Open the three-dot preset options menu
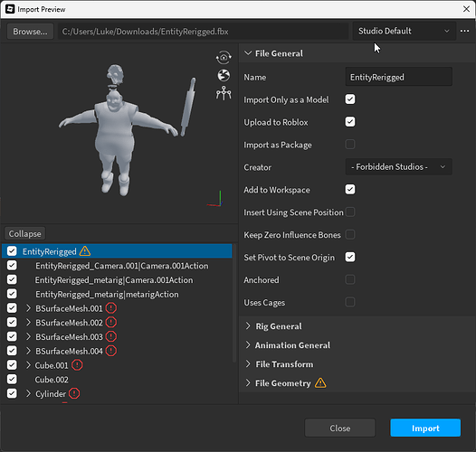The height and width of the screenshot is (452, 476). [x=465, y=31]
